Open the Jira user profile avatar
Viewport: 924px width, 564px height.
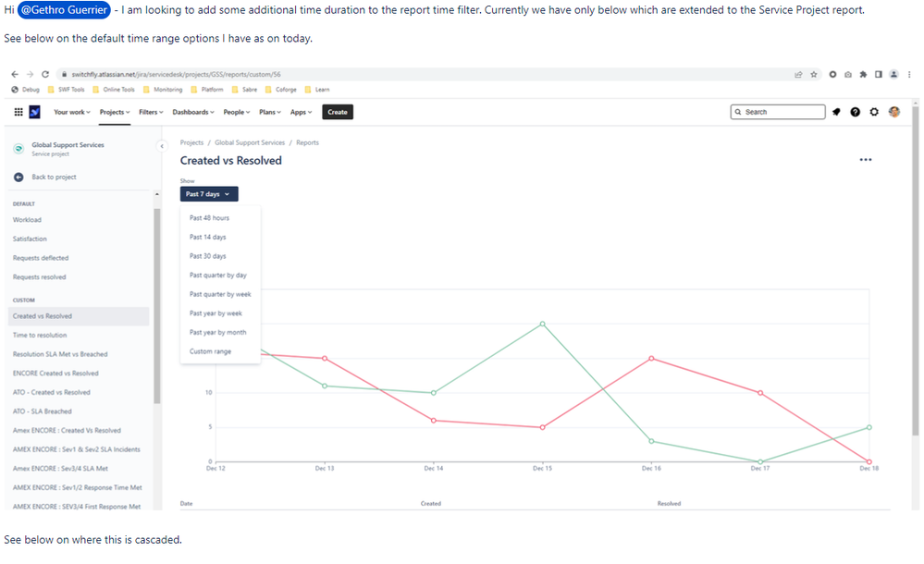point(894,112)
